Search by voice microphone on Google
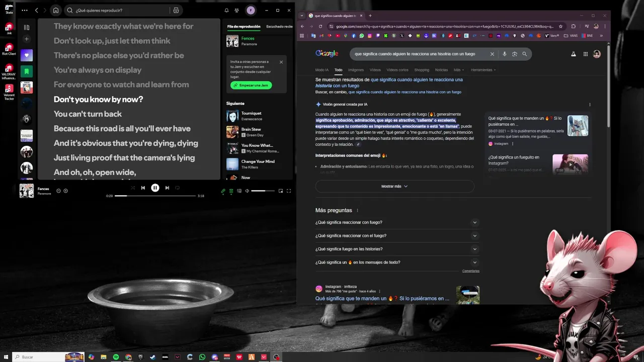The image size is (644, 362). coord(504,54)
